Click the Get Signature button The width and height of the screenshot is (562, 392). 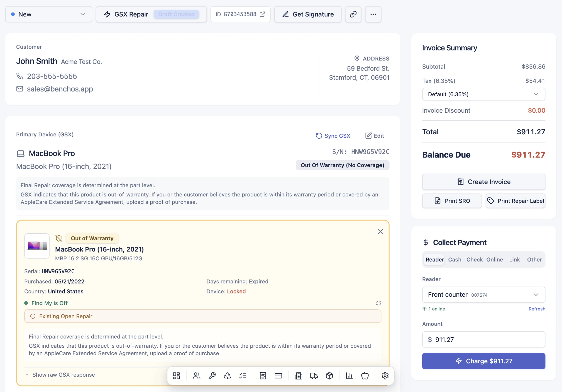[x=308, y=14]
